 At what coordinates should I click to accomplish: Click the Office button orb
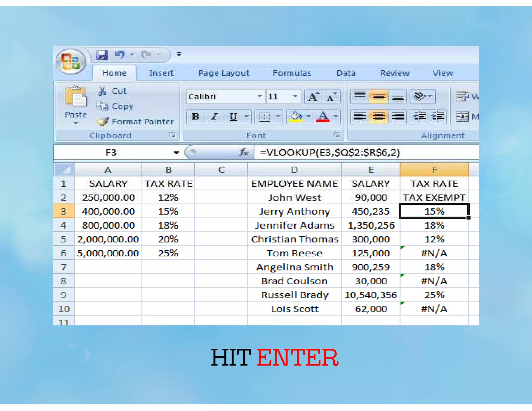click(70, 62)
